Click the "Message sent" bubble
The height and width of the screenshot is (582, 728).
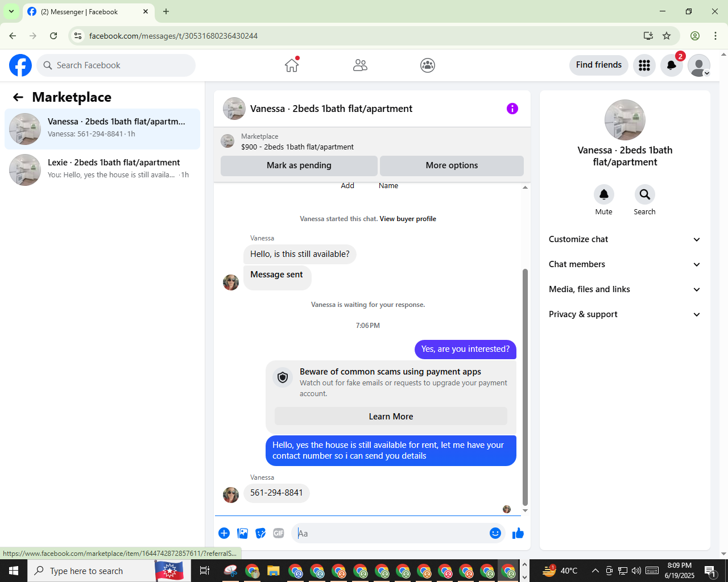(x=277, y=277)
